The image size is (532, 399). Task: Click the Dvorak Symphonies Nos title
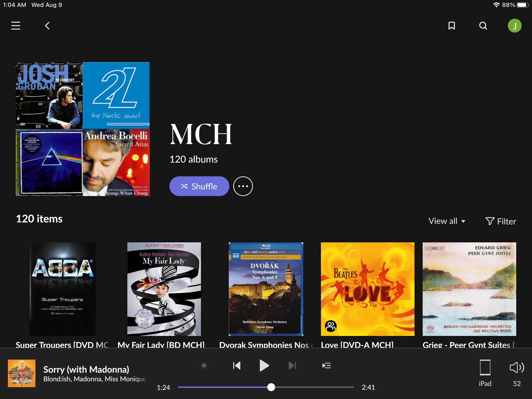pos(266,345)
